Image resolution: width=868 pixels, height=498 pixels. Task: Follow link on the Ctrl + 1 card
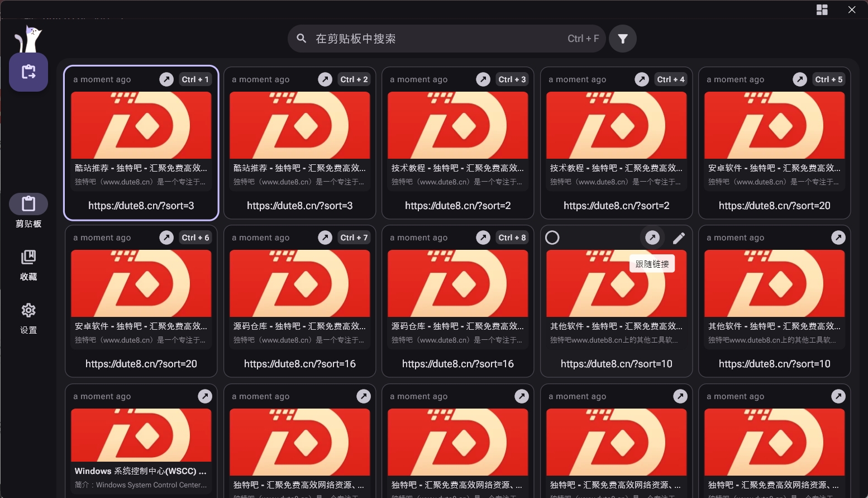[166, 79]
